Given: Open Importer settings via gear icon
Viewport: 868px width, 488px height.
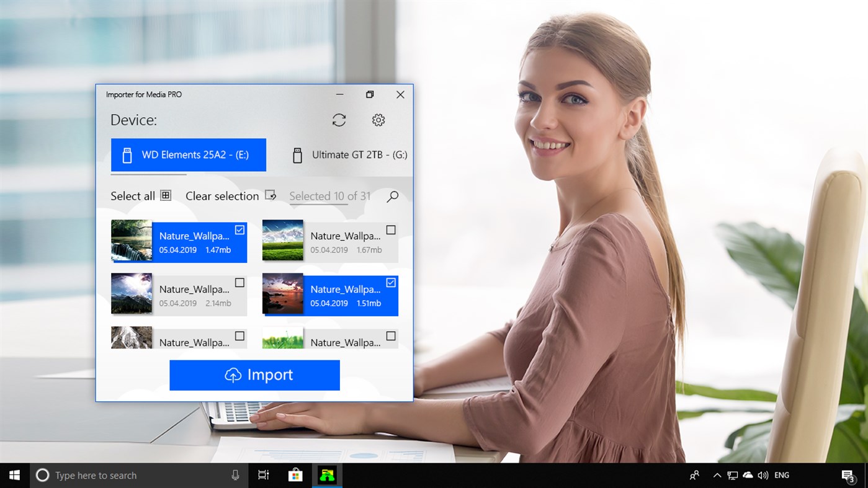Looking at the screenshot, I should (x=378, y=120).
